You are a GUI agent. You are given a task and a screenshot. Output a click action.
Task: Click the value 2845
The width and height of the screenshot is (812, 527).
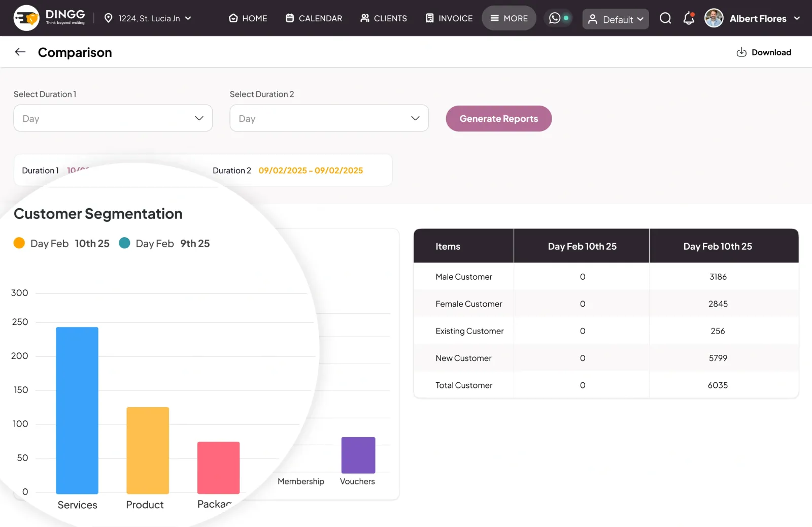(x=718, y=304)
